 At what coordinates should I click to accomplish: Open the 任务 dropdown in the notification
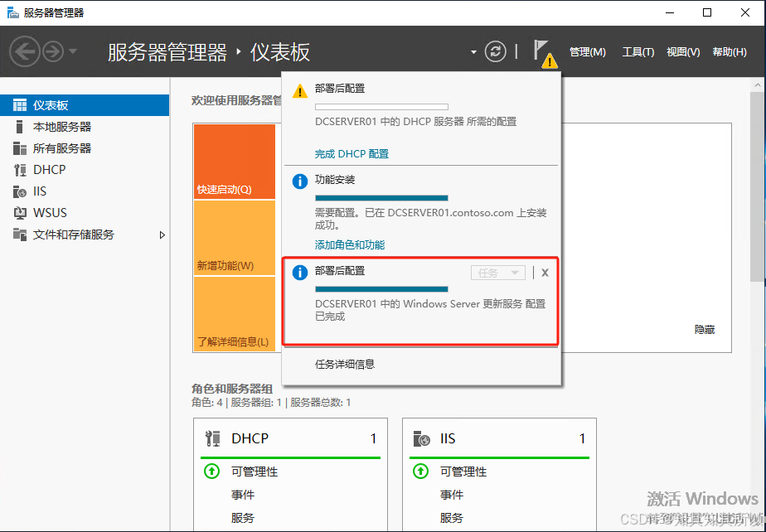tap(497, 273)
